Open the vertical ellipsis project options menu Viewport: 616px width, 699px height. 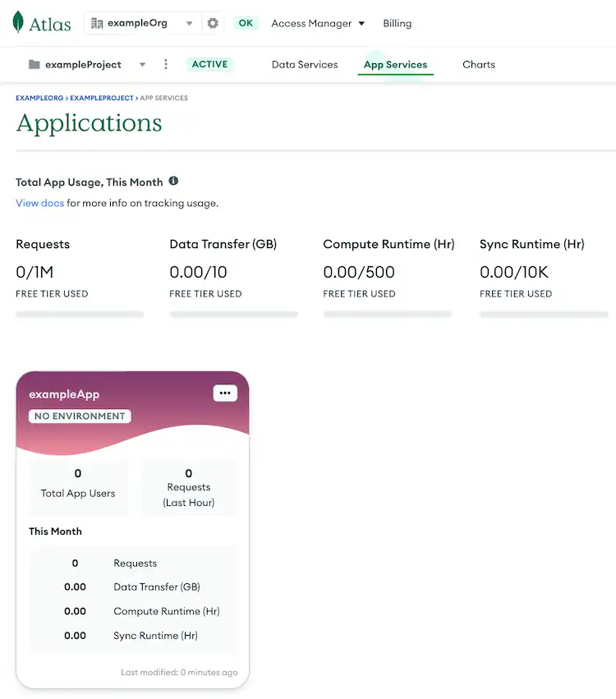point(166,63)
